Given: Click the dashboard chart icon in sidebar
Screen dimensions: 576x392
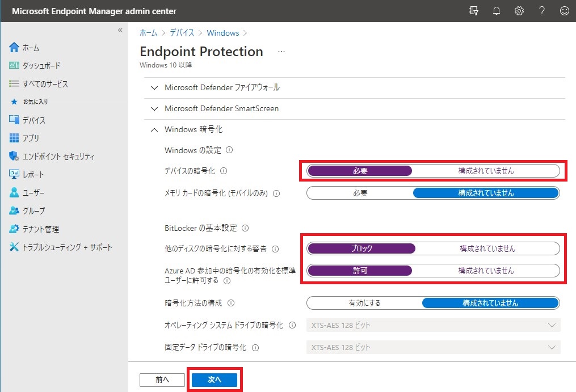Looking at the screenshot, I should tap(14, 65).
